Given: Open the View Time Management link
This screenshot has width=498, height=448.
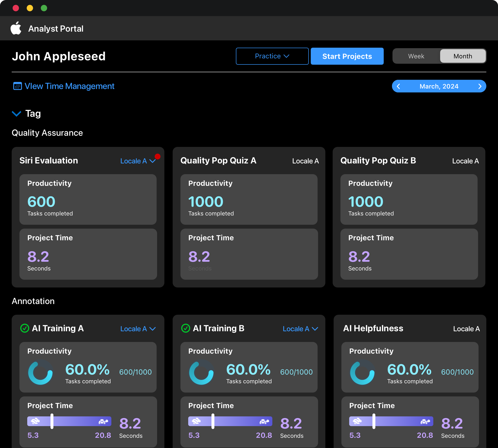Looking at the screenshot, I should [x=69, y=86].
